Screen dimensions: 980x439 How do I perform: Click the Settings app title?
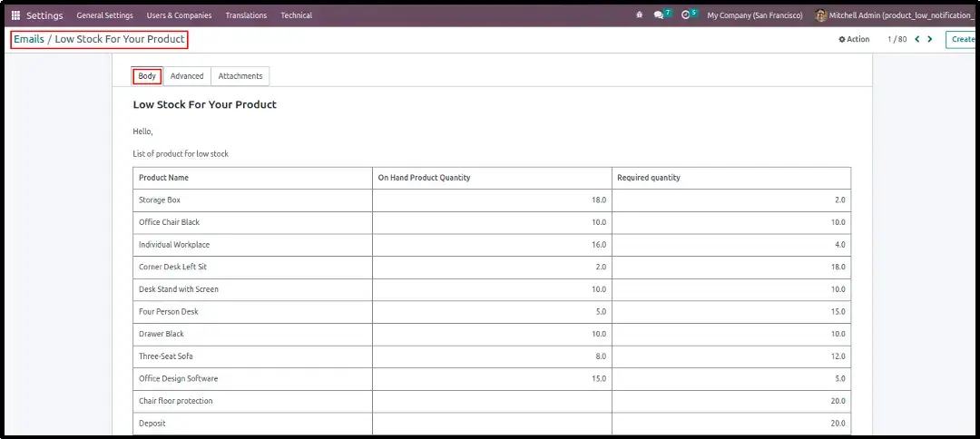click(x=44, y=15)
